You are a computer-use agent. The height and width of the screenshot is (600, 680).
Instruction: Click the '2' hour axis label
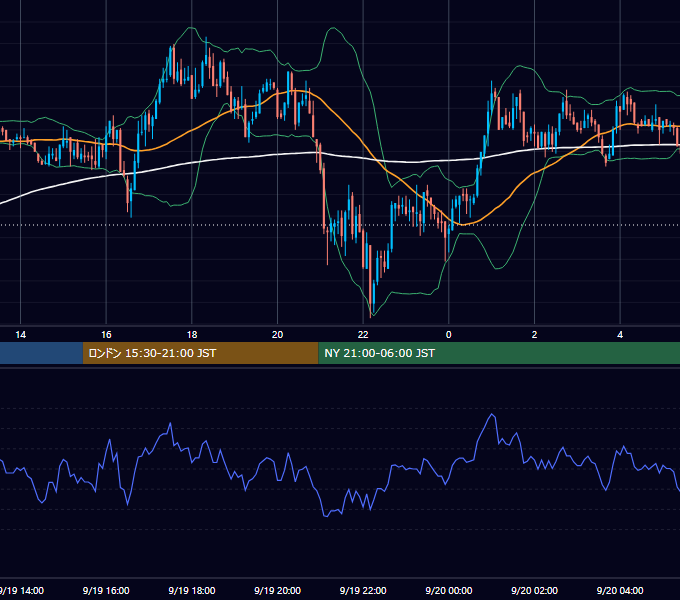pos(534,335)
